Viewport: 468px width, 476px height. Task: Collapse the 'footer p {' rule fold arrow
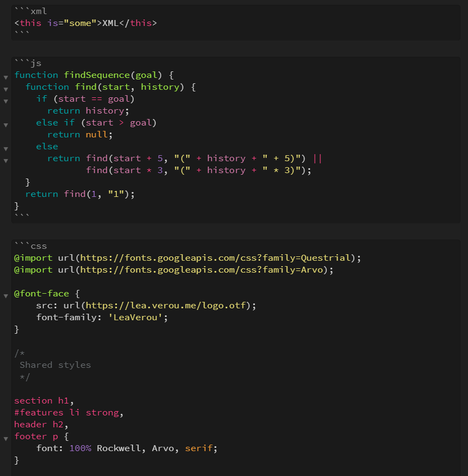6,439
